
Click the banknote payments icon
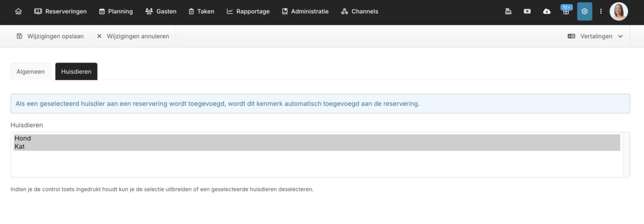point(527,12)
